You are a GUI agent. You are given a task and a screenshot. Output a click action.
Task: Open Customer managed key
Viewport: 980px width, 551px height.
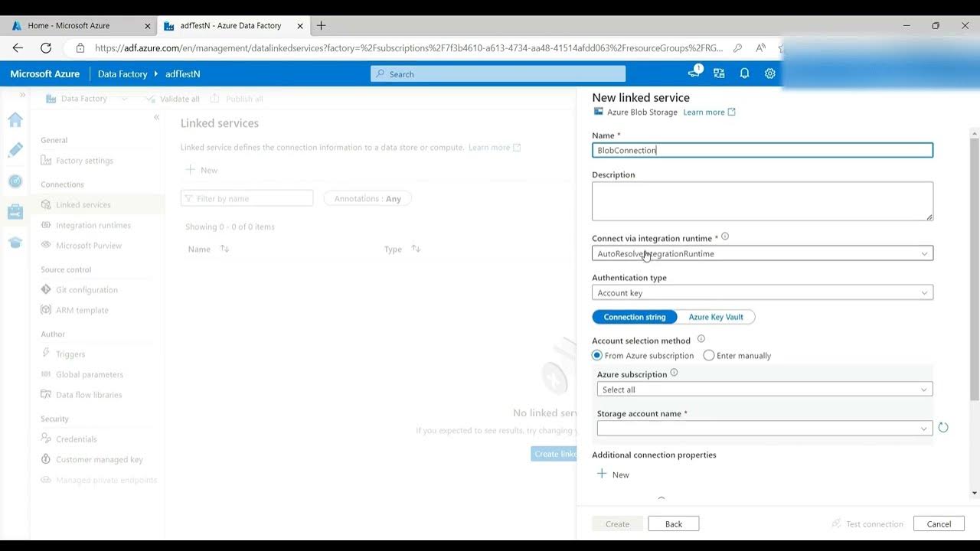[x=100, y=460]
